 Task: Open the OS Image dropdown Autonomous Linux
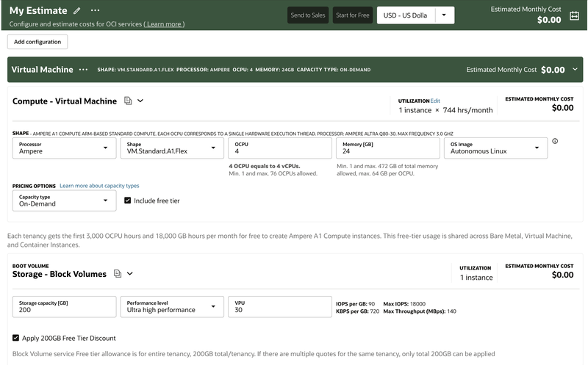pos(495,148)
